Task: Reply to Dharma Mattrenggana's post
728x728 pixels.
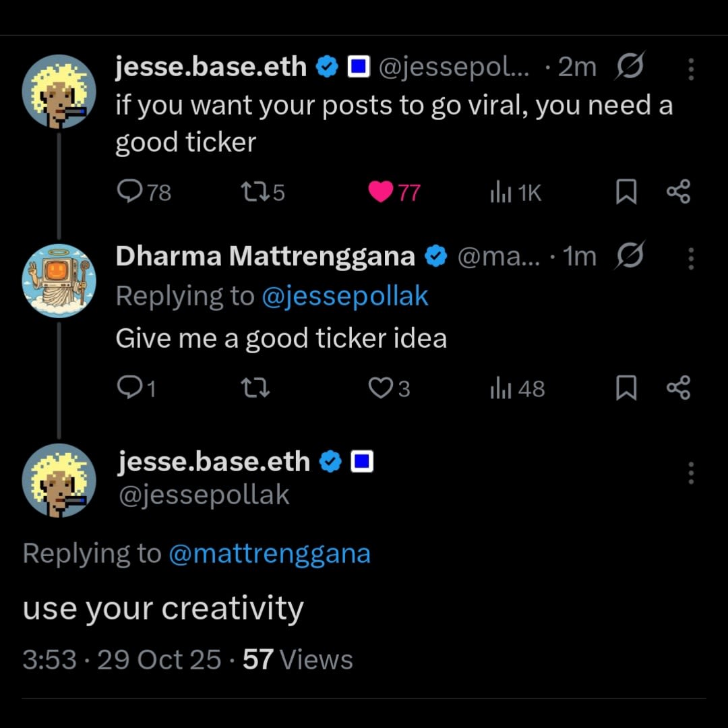Action: tap(128, 388)
